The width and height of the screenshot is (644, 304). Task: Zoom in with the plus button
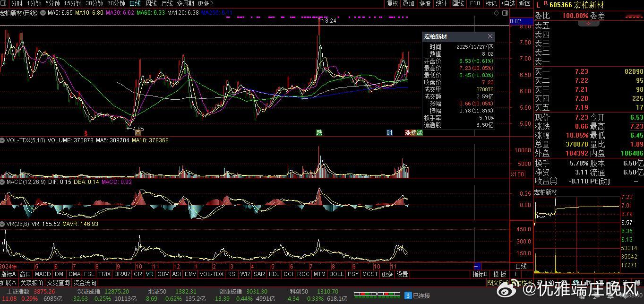(x=515, y=274)
